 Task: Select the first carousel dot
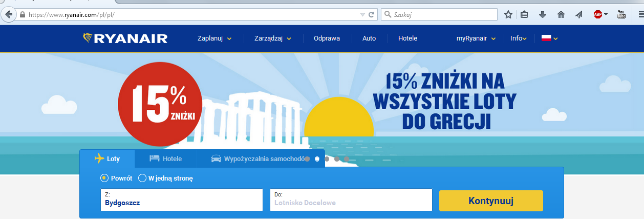[x=307, y=159]
